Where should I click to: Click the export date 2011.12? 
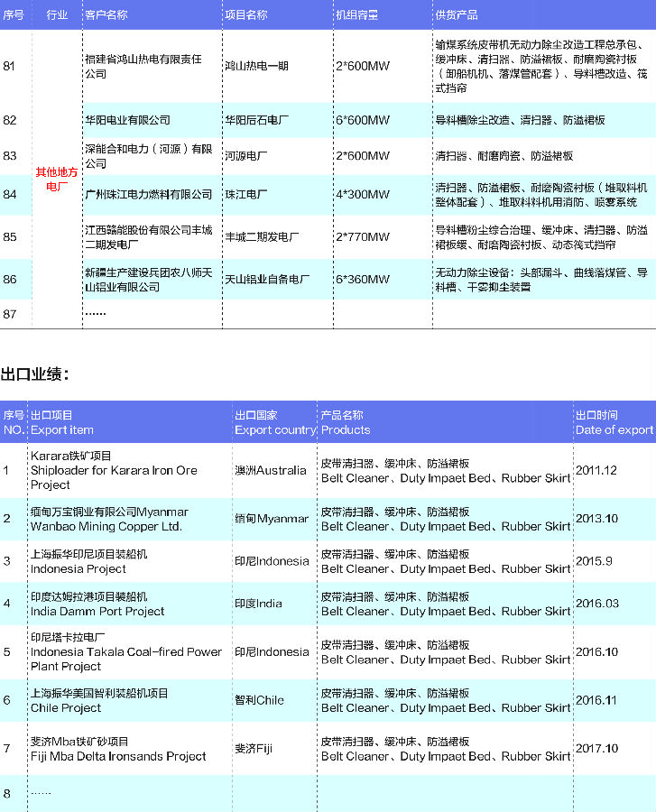pos(596,470)
